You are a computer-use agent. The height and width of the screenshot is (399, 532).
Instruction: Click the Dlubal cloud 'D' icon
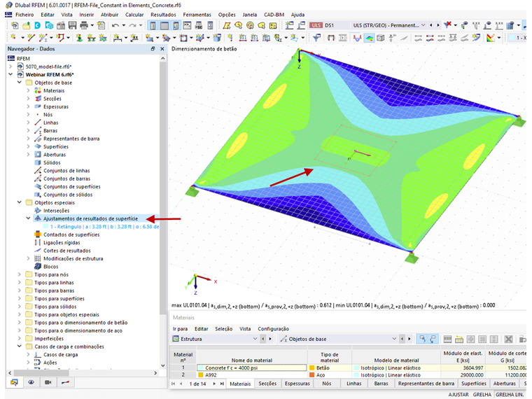(38, 25)
